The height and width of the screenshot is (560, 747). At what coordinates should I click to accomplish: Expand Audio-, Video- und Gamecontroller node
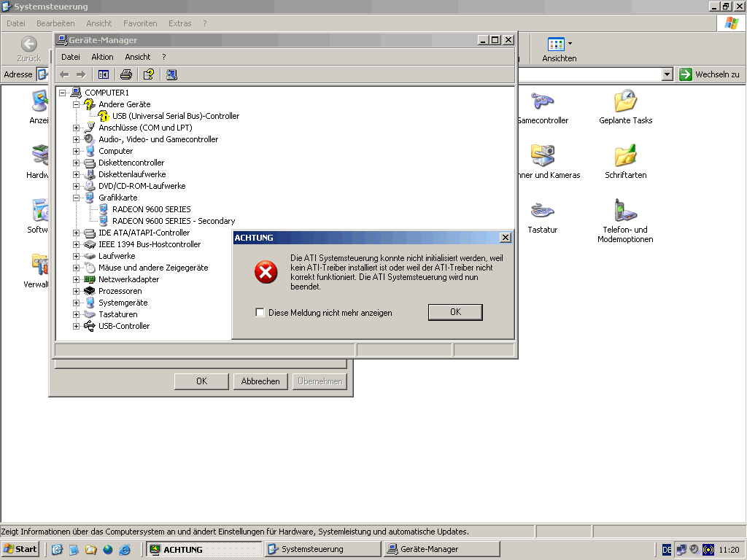point(76,139)
